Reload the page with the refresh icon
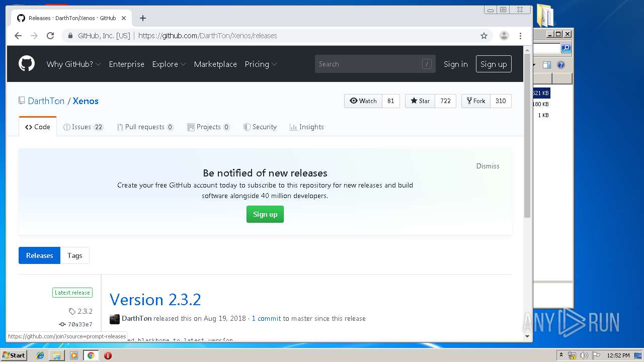The image size is (644, 362). point(50,36)
